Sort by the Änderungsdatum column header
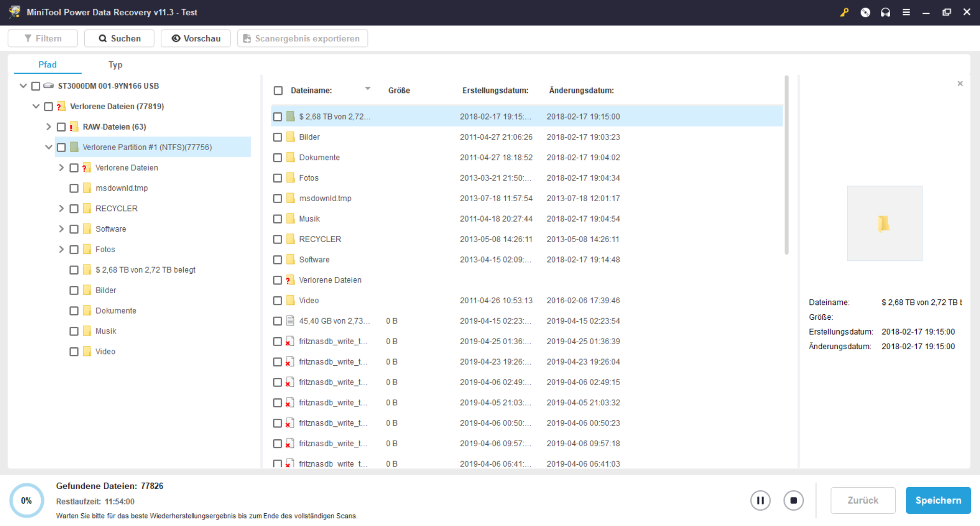Image resolution: width=980 pixels, height=526 pixels. click(x=581, y=90)
